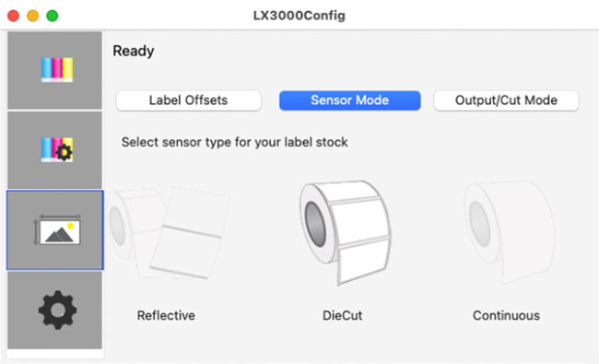Screen dimensions: 599x364
Task: Minimize the window with yellow button
Action: pos(33,16)
